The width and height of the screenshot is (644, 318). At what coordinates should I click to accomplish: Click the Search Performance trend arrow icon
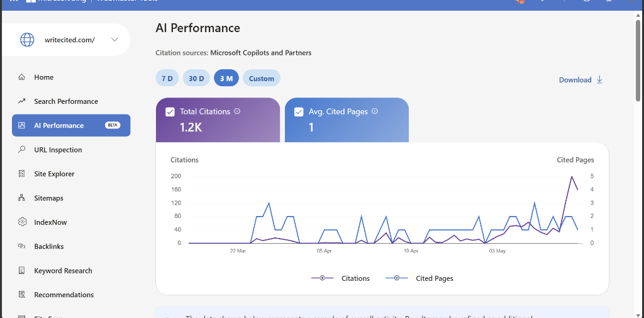pos(22,101)
